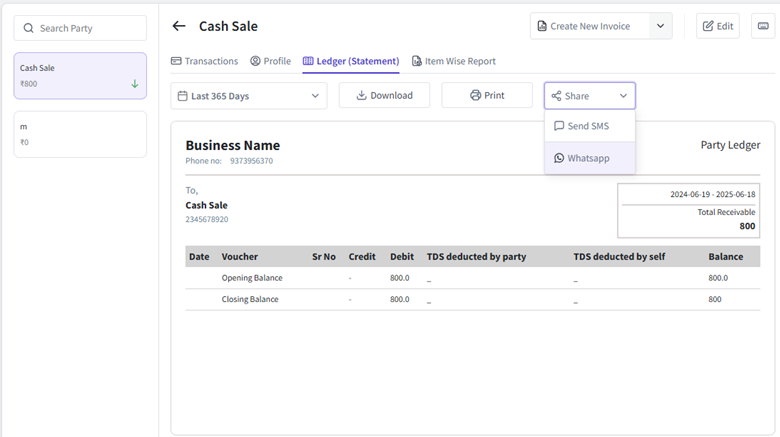Click the green down arrow on Cash Sale card
This screenshot has height=437, width=780.
pyautogui.click(x=135, y=84)
